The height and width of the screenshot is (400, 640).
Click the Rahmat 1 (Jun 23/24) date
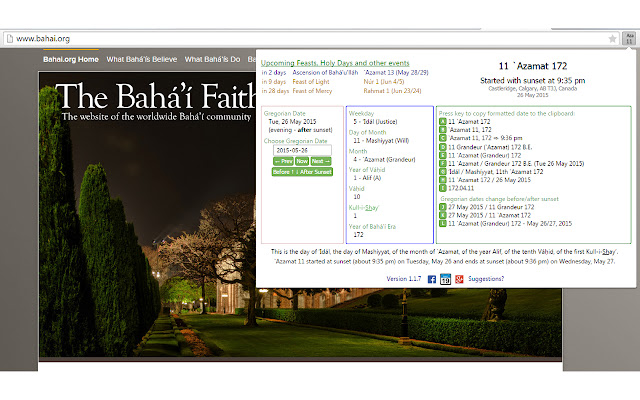pyautogui.click(x=392, y=91)
